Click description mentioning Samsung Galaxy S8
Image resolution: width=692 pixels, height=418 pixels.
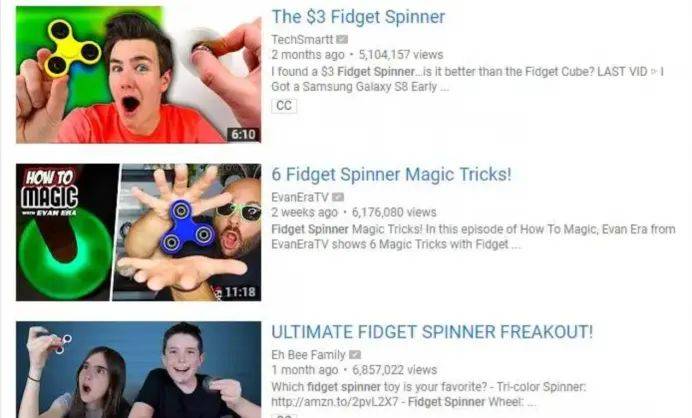468,79
